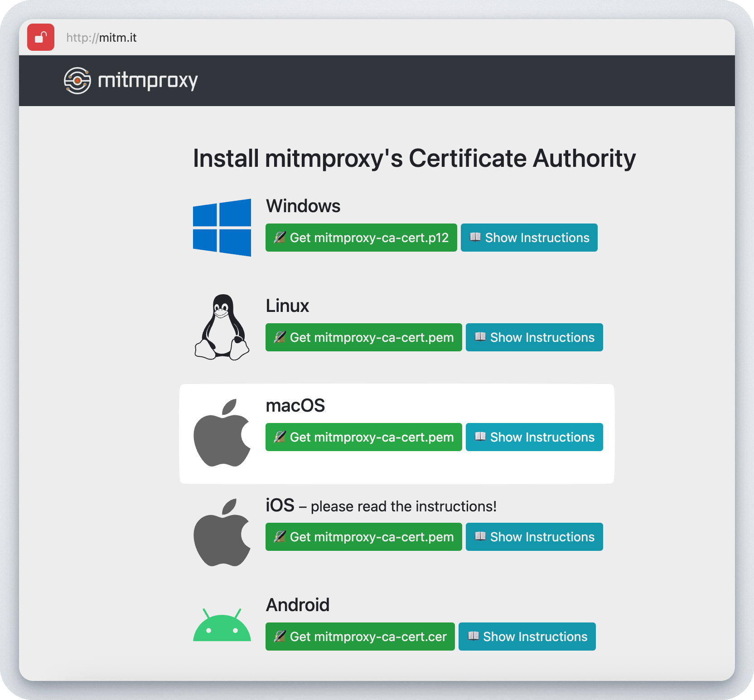The image size is (754, 700).
Task: Click the Windows logo icon
Action: (x=222, y=228)
